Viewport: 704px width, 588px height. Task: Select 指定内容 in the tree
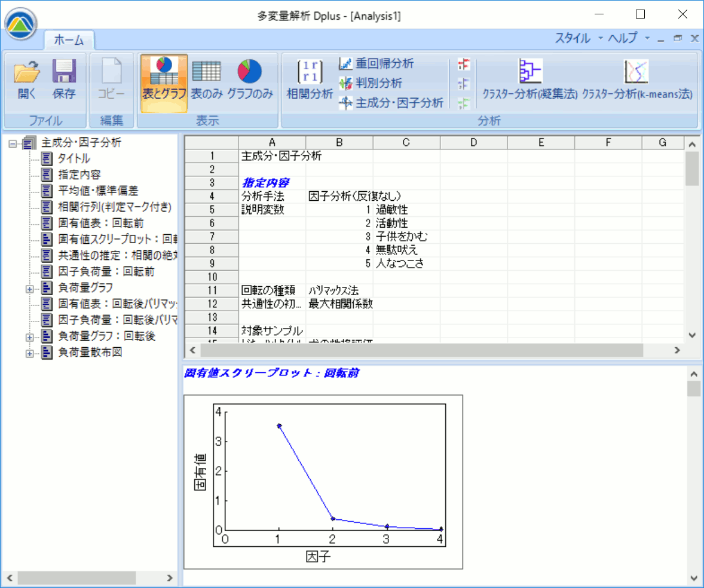[x=79, y=174]
